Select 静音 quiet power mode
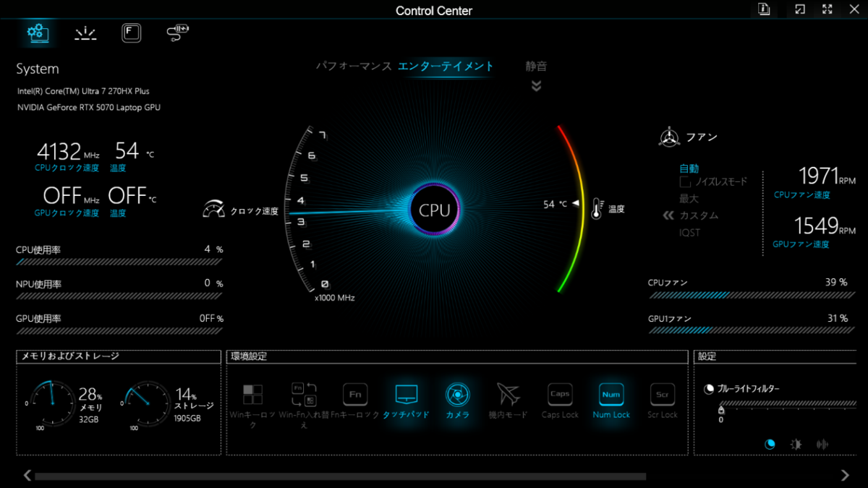 point(536,66)
